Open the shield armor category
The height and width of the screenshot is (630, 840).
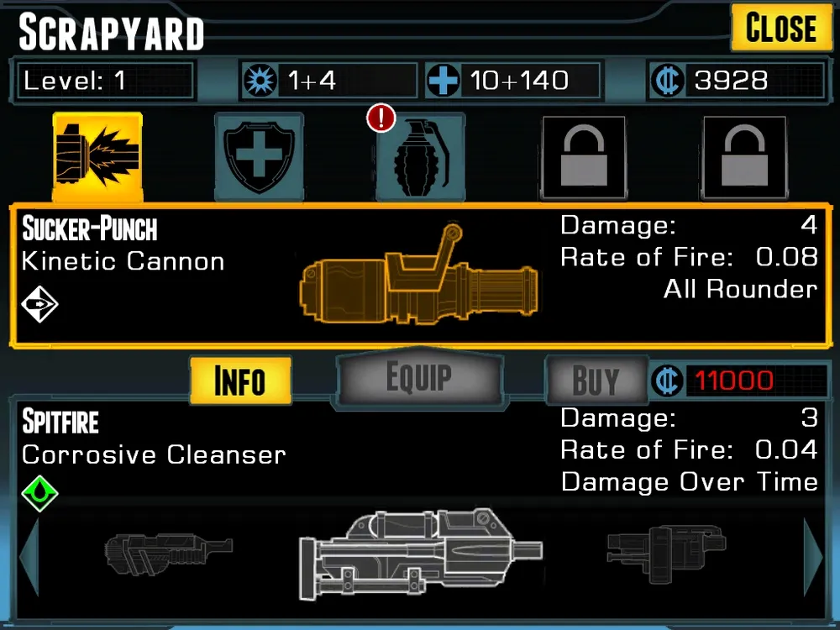pos(260,156)
